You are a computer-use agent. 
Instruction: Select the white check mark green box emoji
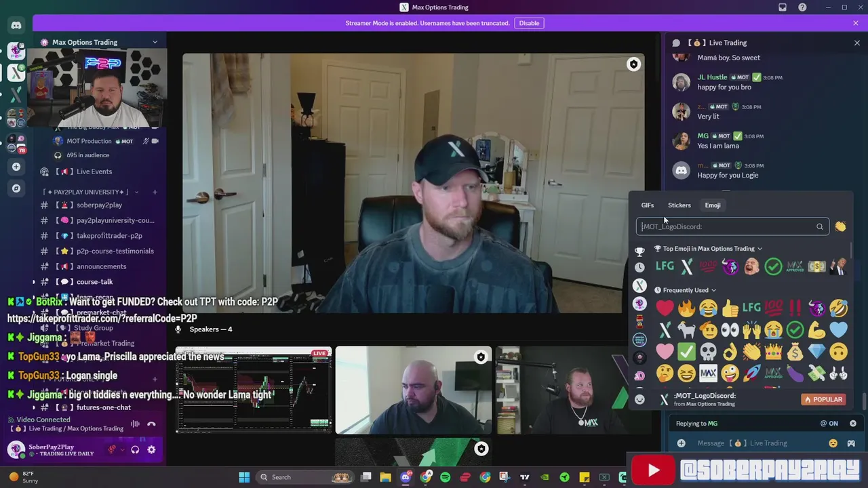(686, 352)
